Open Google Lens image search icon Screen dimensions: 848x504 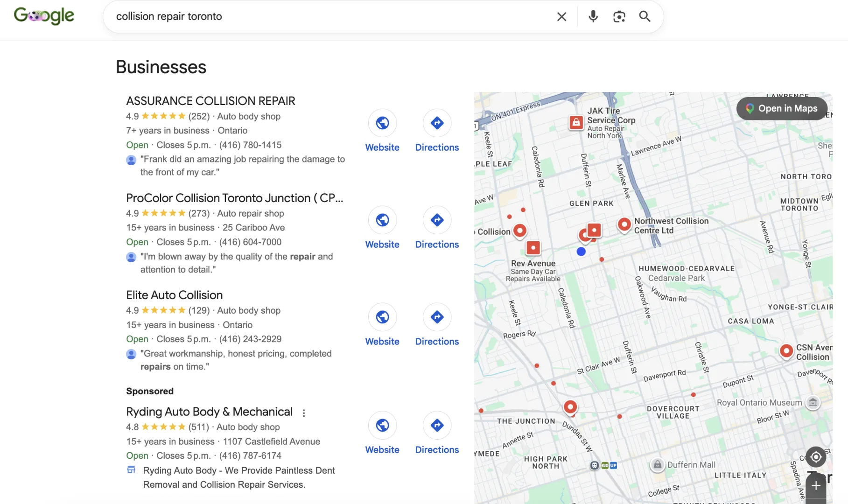[x=619, y=17]
